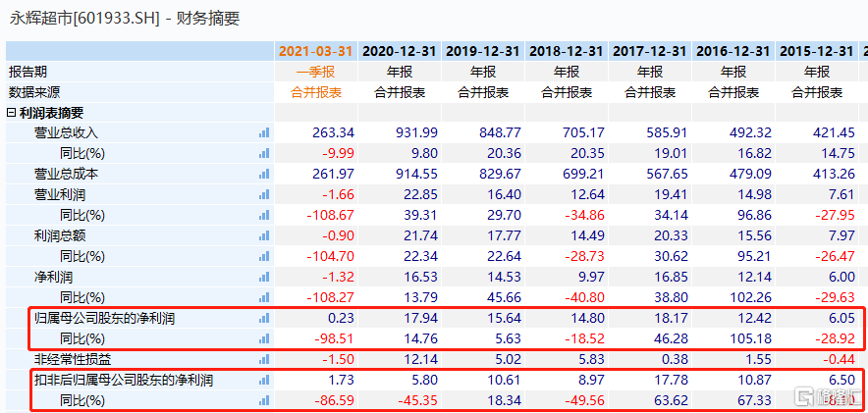Screen dimensions: 868x413
Task: Click parent net profit growth -98.51
Action: [x=333, y=338]
